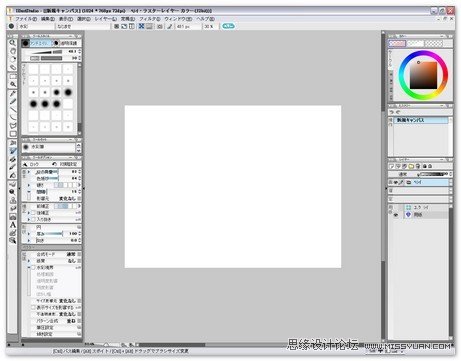Click the yellow folder icon in layer panel
Screen dimensions: 461x361
(x=411, y=166)
